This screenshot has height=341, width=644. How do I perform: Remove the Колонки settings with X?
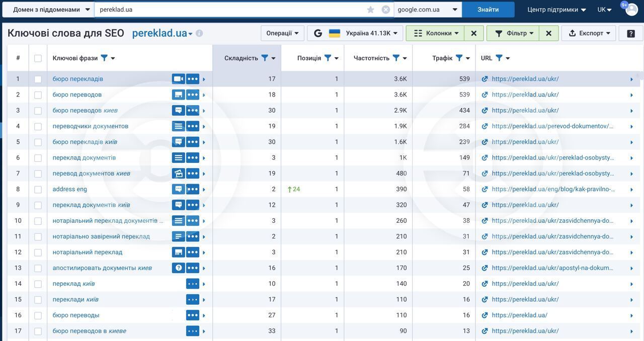473,33
